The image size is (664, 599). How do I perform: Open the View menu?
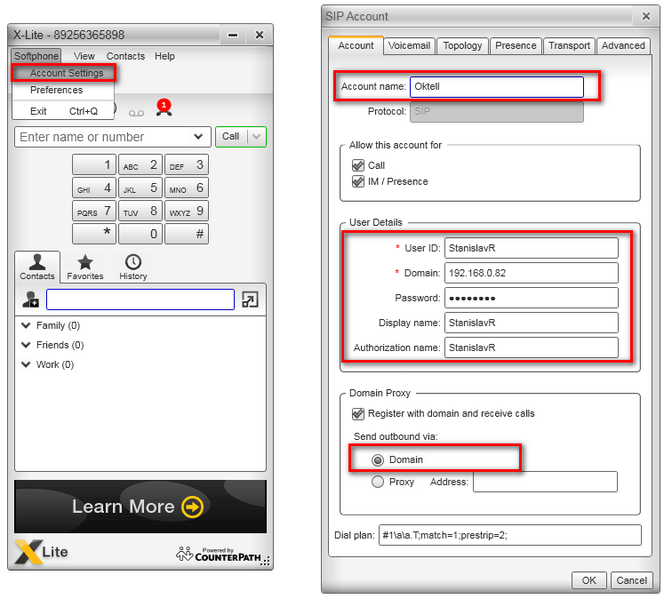point(84,56)
